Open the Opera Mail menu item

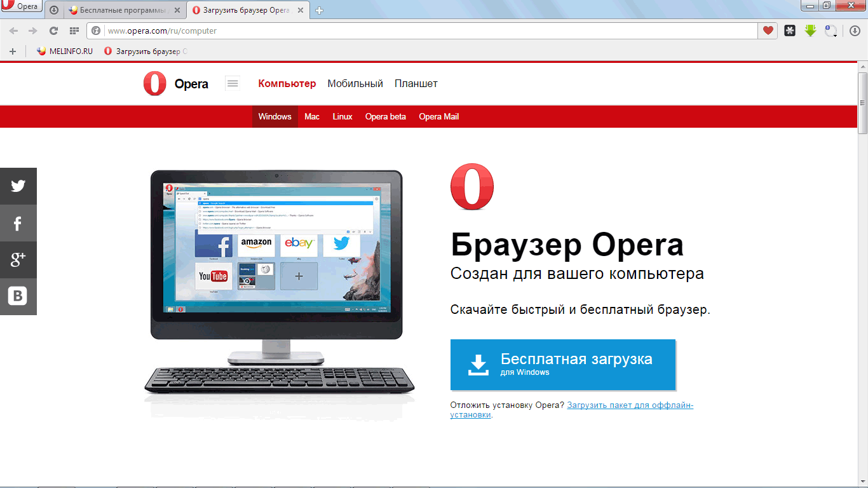[438, 117]
